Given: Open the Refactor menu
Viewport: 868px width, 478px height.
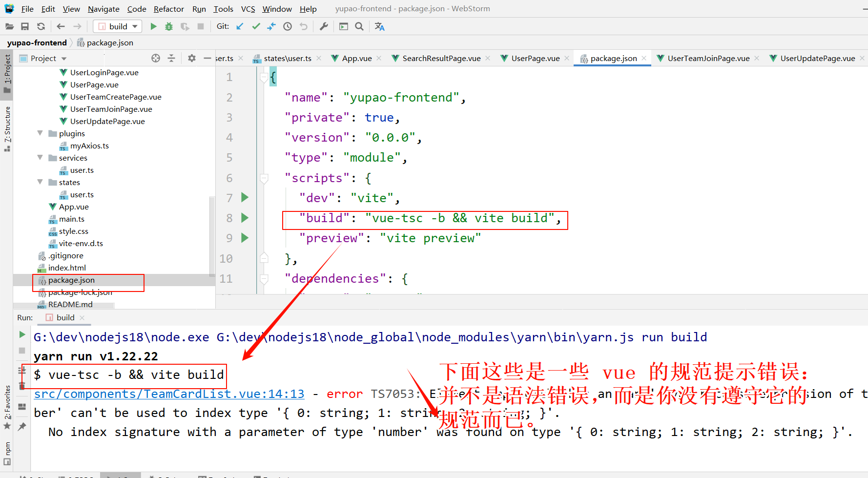Looking at the screenshot, I should pos(168,9).
